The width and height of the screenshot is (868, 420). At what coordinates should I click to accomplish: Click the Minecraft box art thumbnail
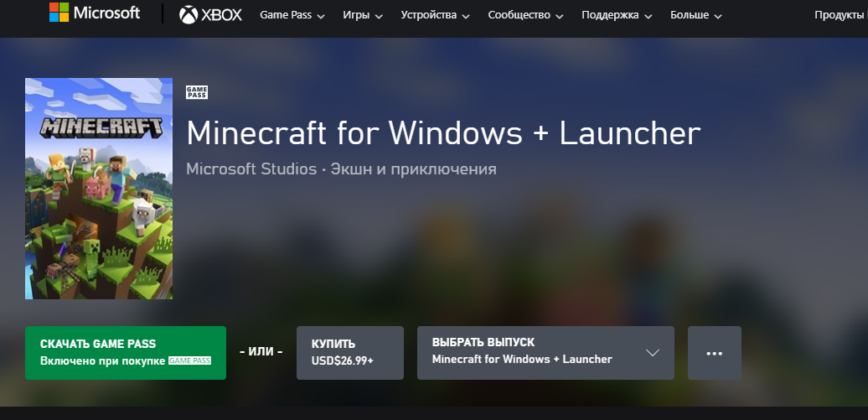click(x=99, y=189)
